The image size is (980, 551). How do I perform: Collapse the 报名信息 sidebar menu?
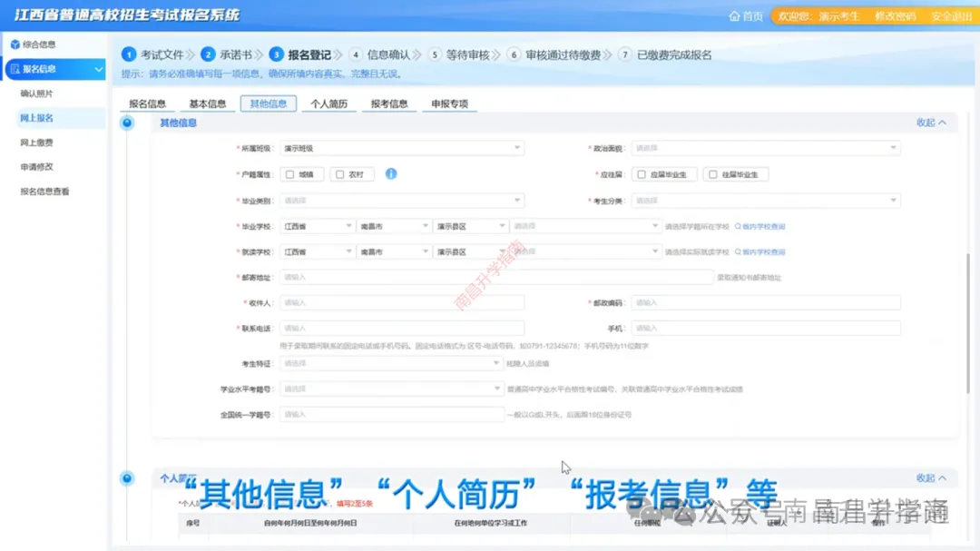tap(55, 69)
